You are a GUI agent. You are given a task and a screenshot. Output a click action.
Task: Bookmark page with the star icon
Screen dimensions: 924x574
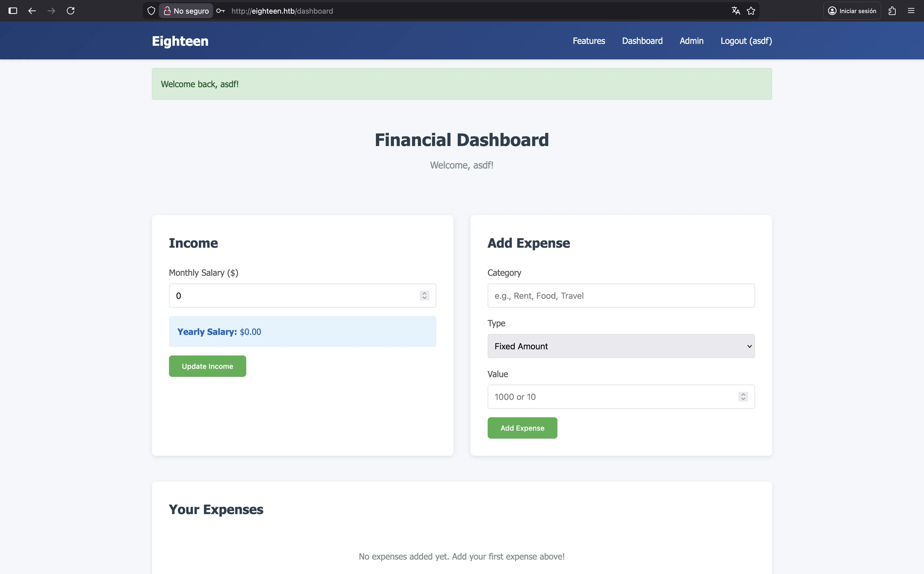pyautogui.click(x=751, y=11)
